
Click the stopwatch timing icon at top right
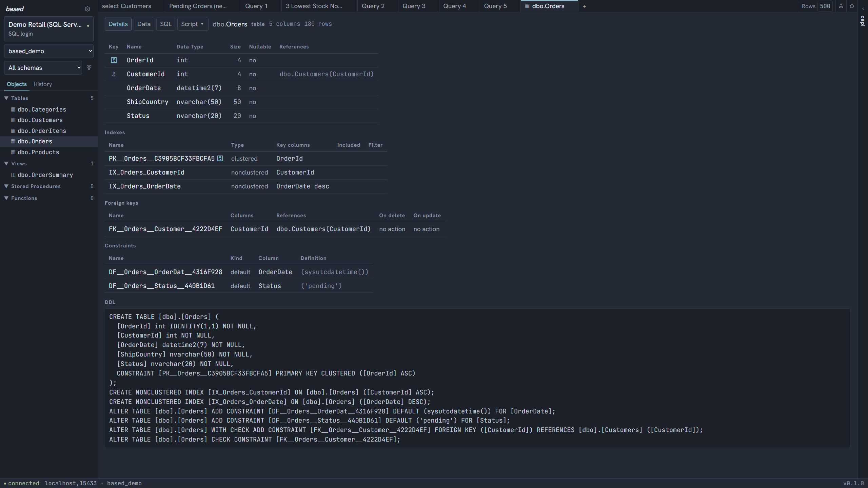point(852,6)
